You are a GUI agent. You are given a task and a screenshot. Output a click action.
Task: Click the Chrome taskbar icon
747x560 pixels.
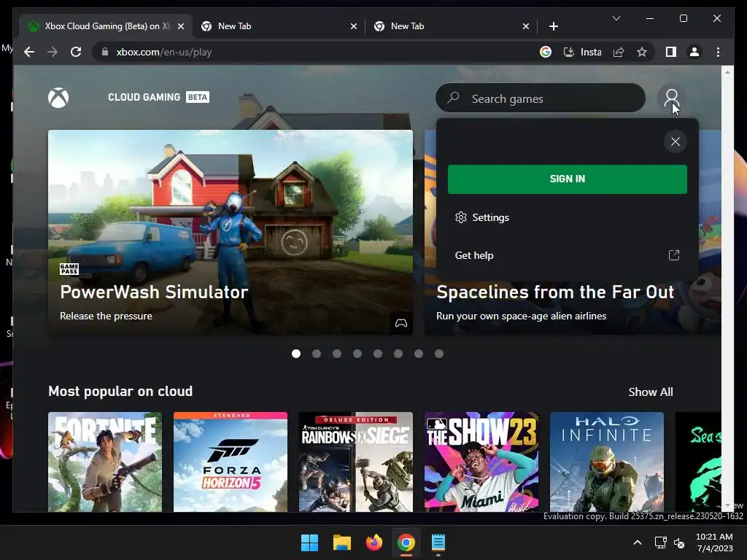pos(406,542)
